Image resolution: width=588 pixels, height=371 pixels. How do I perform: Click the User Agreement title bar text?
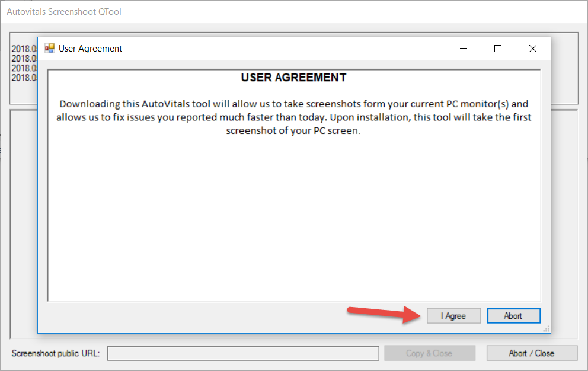pos(90,49)
